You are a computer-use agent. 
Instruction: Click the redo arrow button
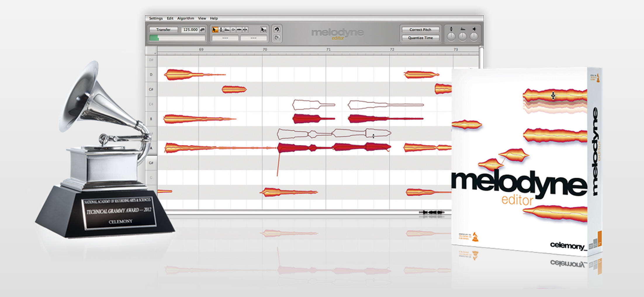(277, 38)
